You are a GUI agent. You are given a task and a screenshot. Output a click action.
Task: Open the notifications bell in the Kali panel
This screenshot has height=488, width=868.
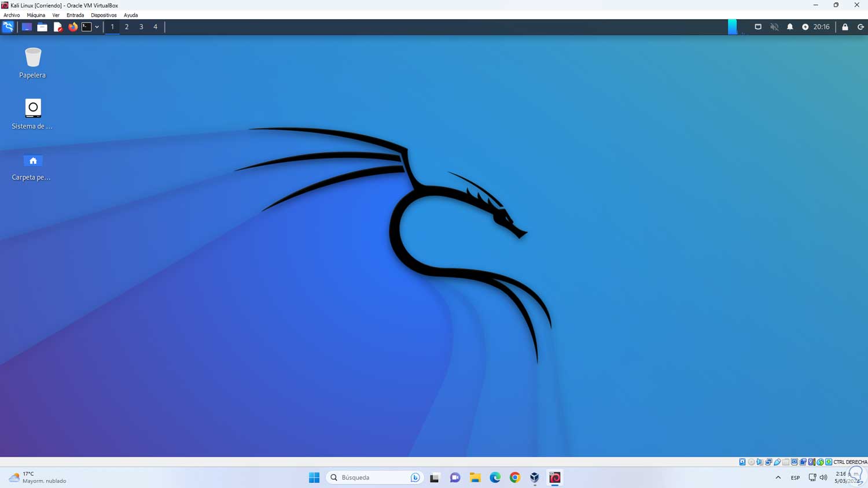point(790,27)
